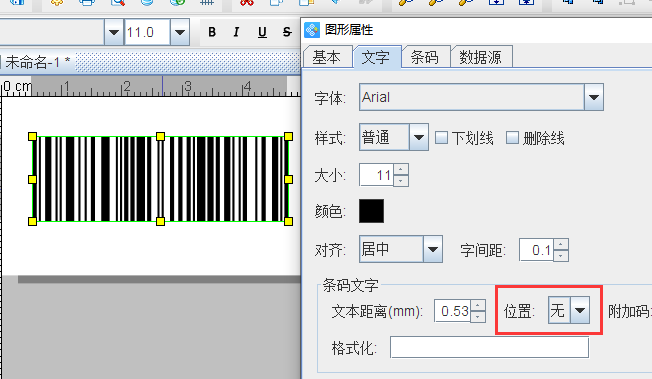Select the barcode object on the canvas
This screenshot has width=652, height=379.
tap(161, 179)
